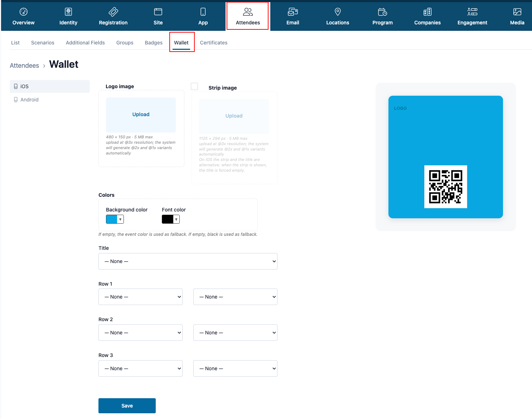The height and width of the screenshot is (419, 532).
Task: Click the LOGO placeholder on card preview
Action: coord(400,108)
